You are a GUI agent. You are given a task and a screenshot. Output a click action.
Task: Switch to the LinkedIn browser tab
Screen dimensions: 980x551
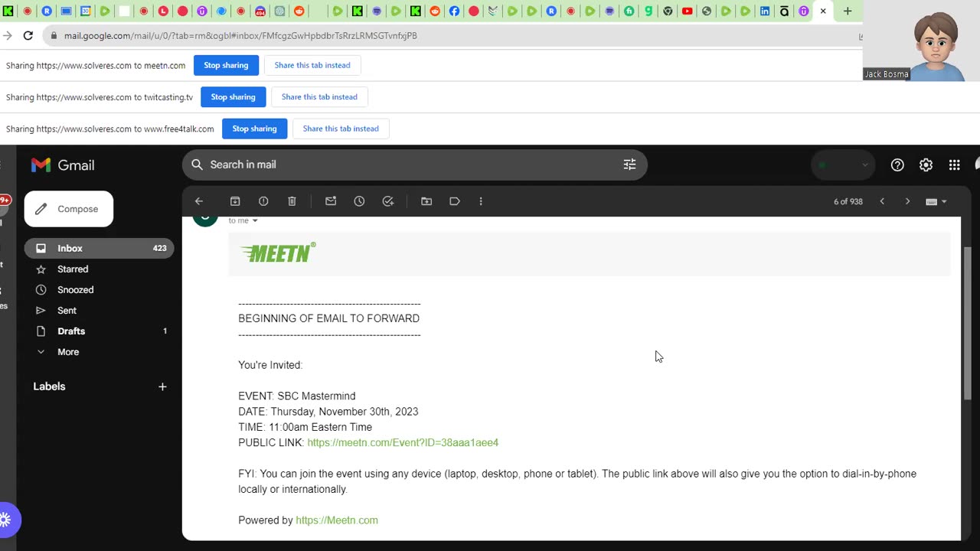[x=765, y=11]
